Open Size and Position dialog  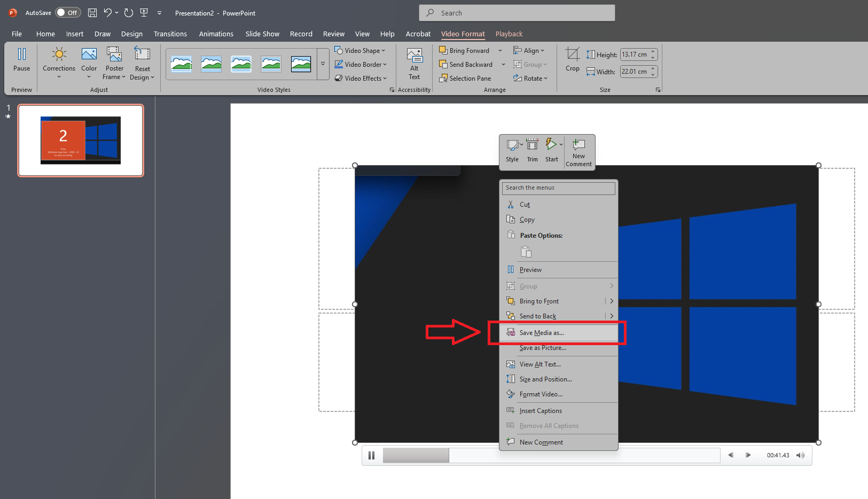pos(545,379)
